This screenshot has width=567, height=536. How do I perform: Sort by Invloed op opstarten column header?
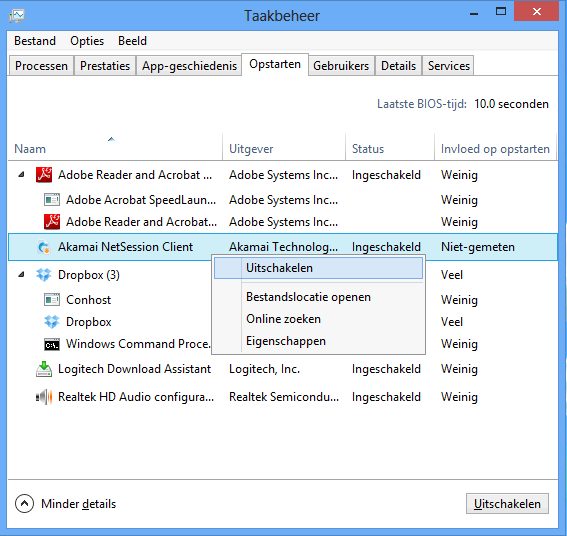(x=495, y=149)
